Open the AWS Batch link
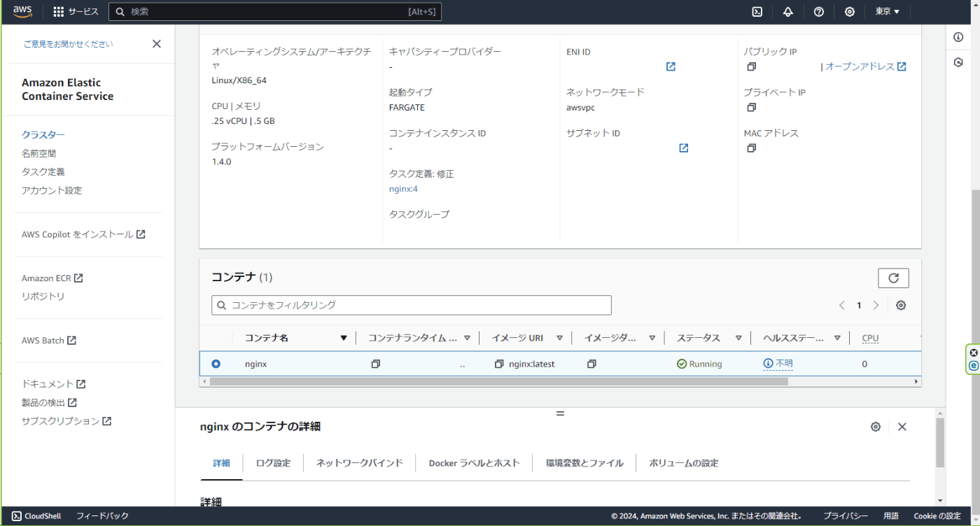The image size is (980, 526). point(49,341)
